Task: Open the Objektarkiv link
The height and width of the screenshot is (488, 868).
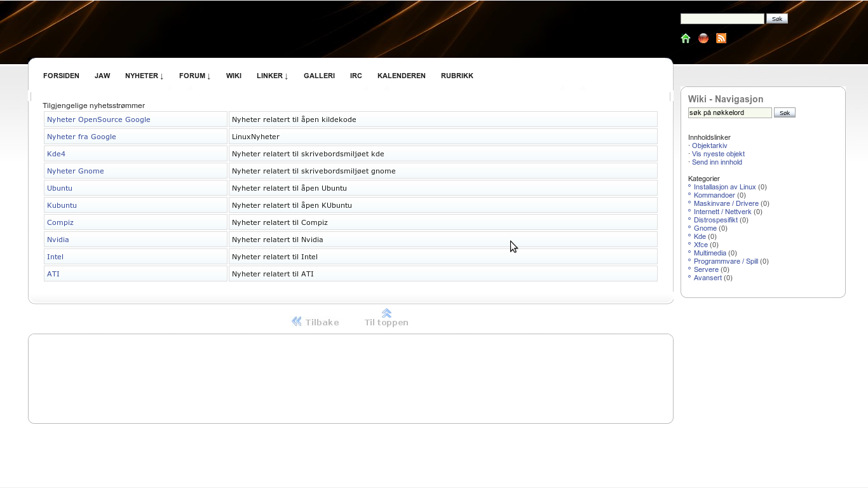Action: pyautogui.click(x=710, y=146)
